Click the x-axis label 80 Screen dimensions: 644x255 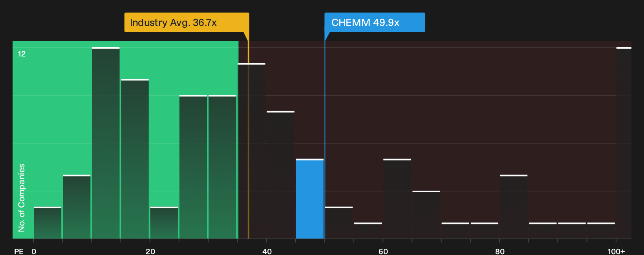click(x=500, y=251)
